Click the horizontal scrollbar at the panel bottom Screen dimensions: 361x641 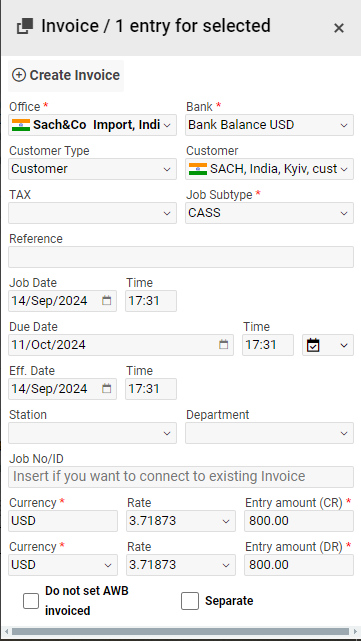coord(180,632)
